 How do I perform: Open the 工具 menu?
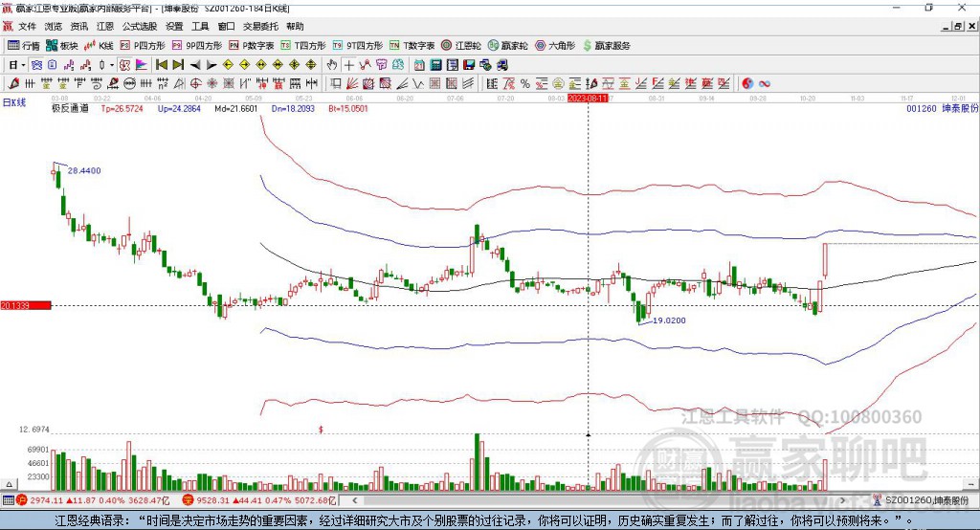pyautogui.click(x=200, y=26)
